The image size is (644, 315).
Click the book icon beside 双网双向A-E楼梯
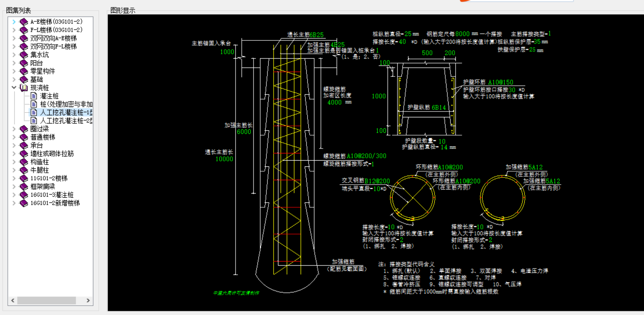(24, 38)
